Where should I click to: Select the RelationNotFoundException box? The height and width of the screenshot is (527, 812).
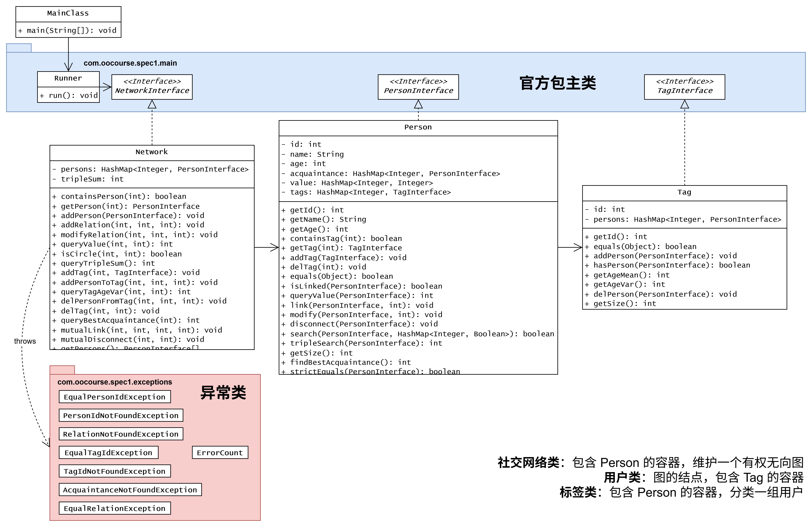(x=121, y=434)
